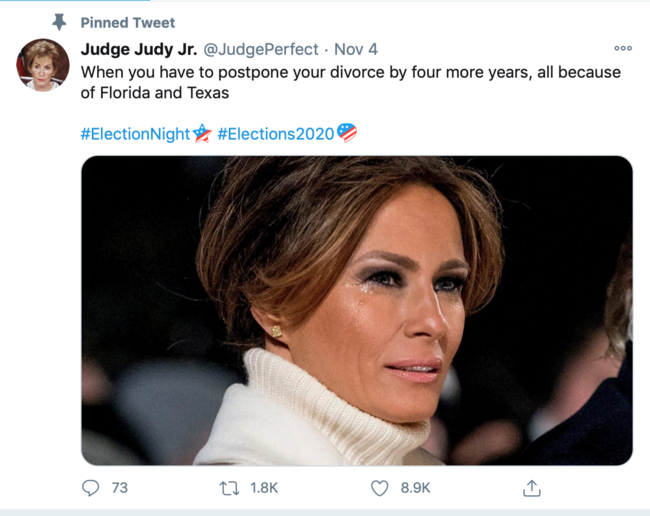
Task: Follow the #Elections2020 hashtag
Action: tap(275, 134)
